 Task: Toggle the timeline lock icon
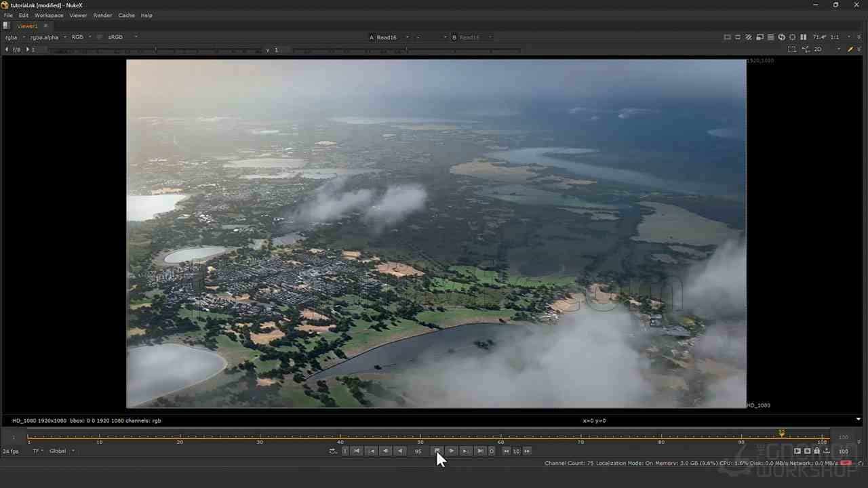coord(816,451)
